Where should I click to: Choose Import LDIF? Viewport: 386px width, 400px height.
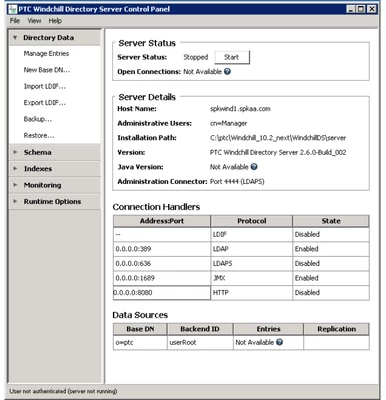pos(45,86)
